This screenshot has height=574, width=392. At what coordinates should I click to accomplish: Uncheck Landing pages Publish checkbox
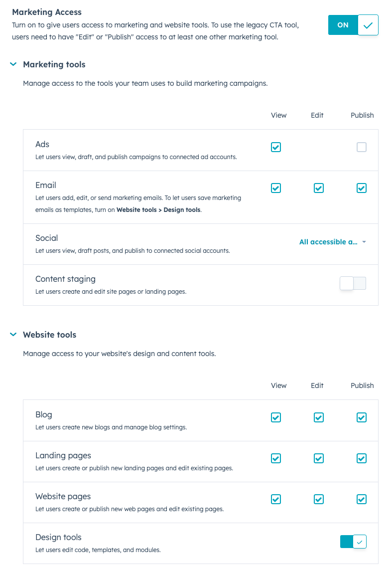tap(361, 458)
